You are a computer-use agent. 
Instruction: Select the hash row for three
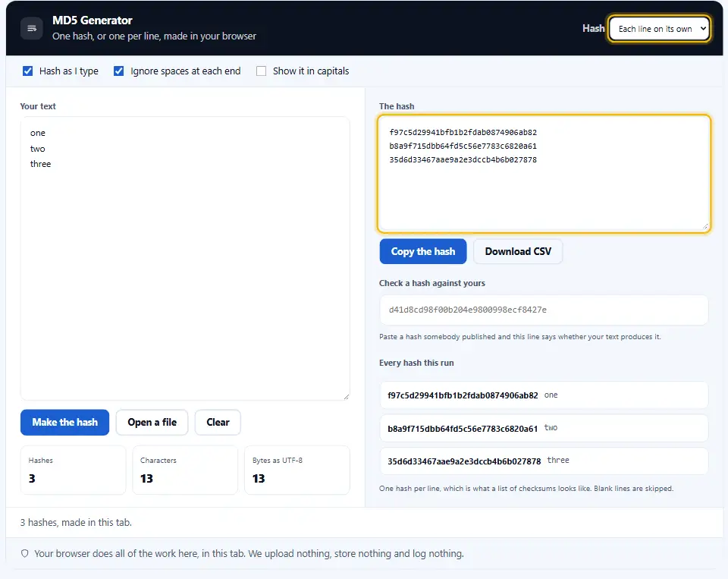tap(544, 461)
